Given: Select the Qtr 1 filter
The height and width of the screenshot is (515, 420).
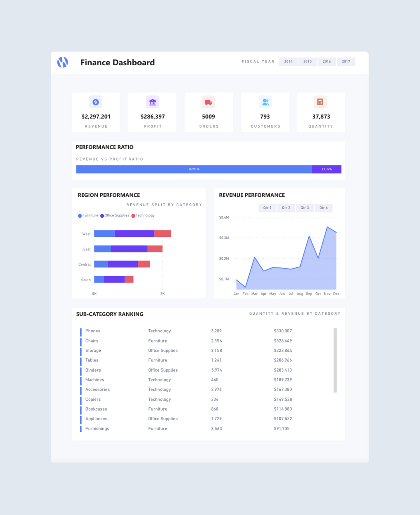Looking at the screenshot, I should tap(267, 208).
